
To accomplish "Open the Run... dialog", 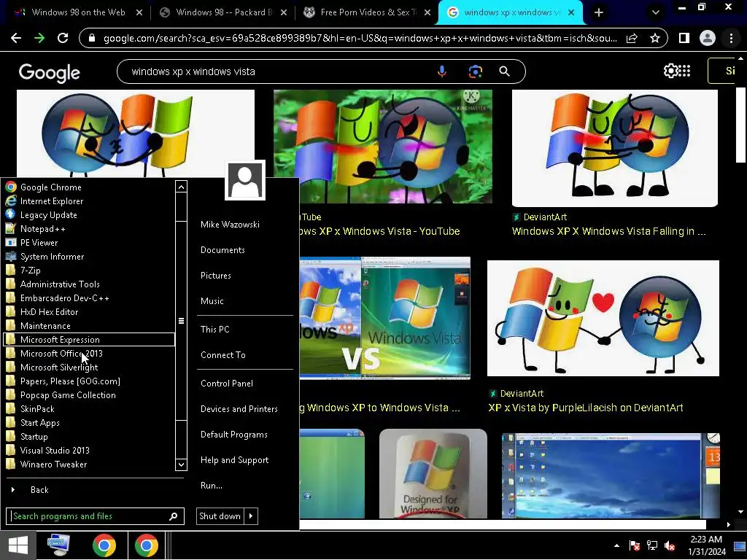I will (212, 486).
